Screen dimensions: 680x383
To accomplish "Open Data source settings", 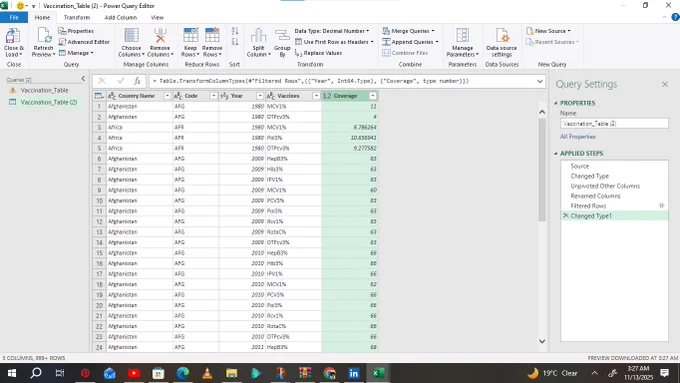I will pyautogui.click(x=501, y=42).
